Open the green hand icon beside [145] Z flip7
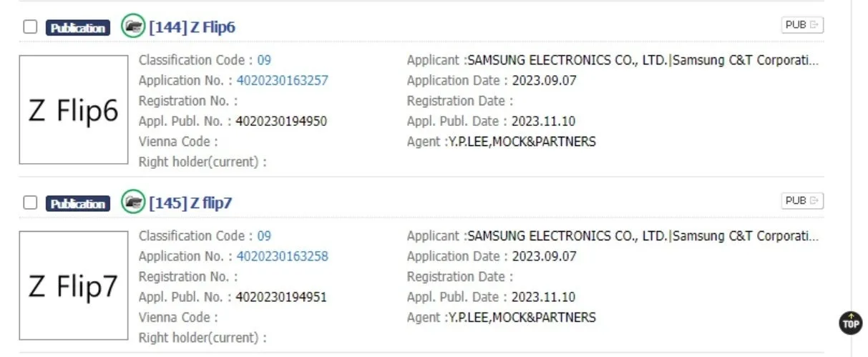This screenshot has height=357, width=868. [133, 202]
